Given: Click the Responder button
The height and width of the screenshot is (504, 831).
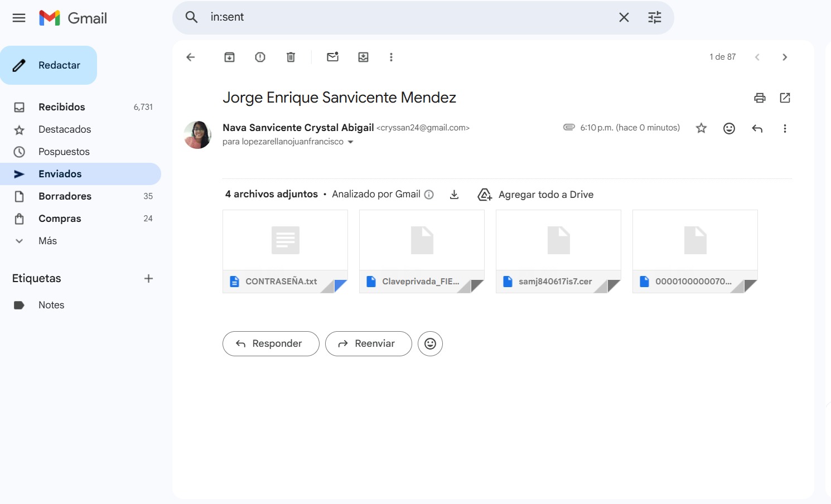Looking at the screenshot, I should 270,343.
